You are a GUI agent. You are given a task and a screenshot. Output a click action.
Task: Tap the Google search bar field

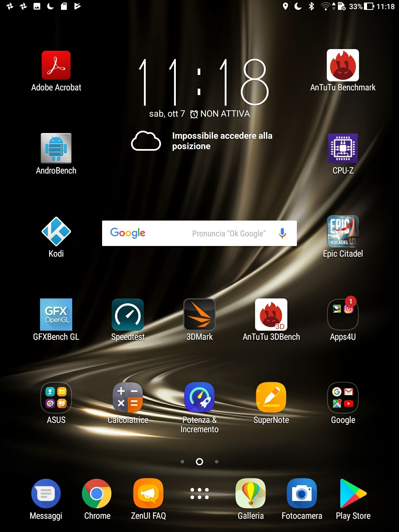click(x=199, y=233)
